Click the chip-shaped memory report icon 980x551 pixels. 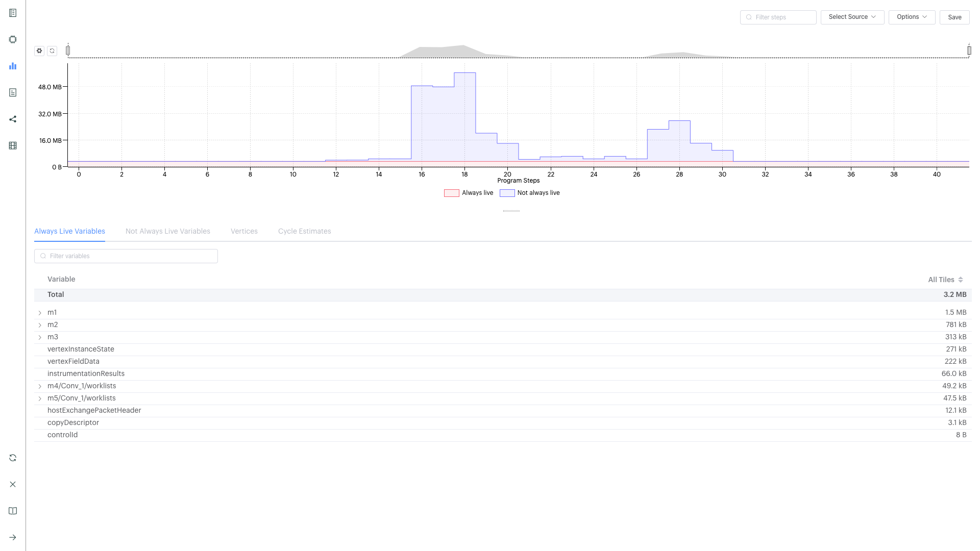tap(13, 39)
